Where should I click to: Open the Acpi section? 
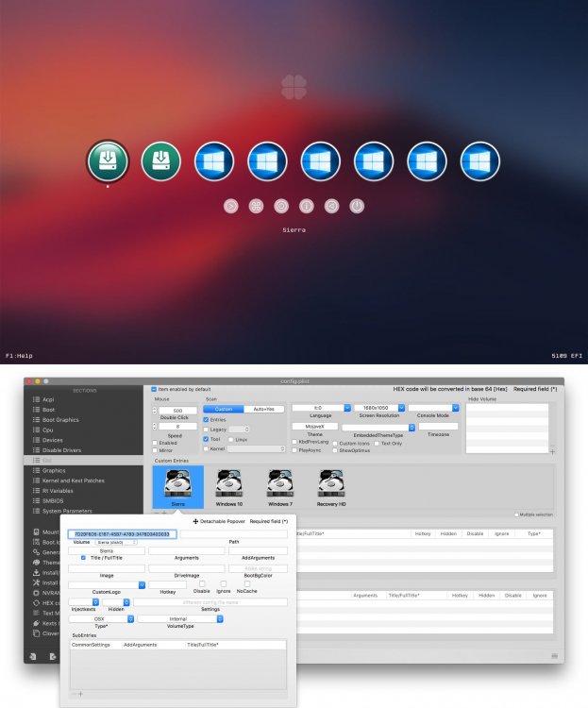[48, 399]
